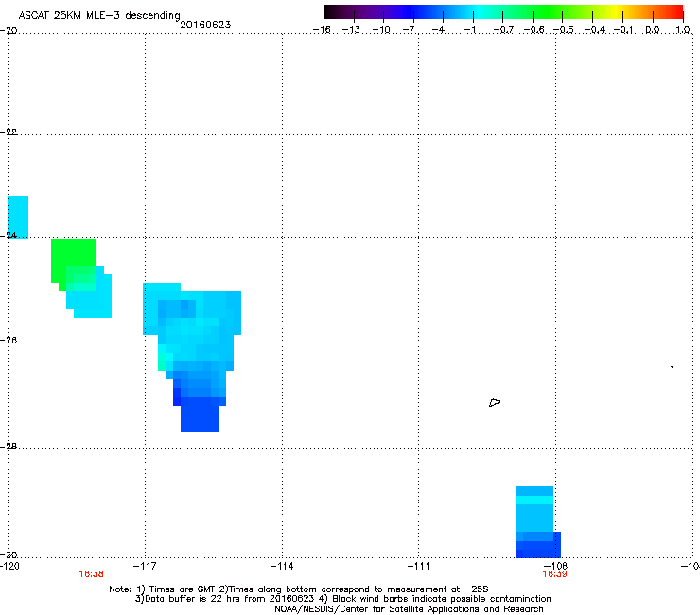Click the note line about GMT times
Image resolution: width=700 pixels, height=615 pixels.
[x=299, y=589]
